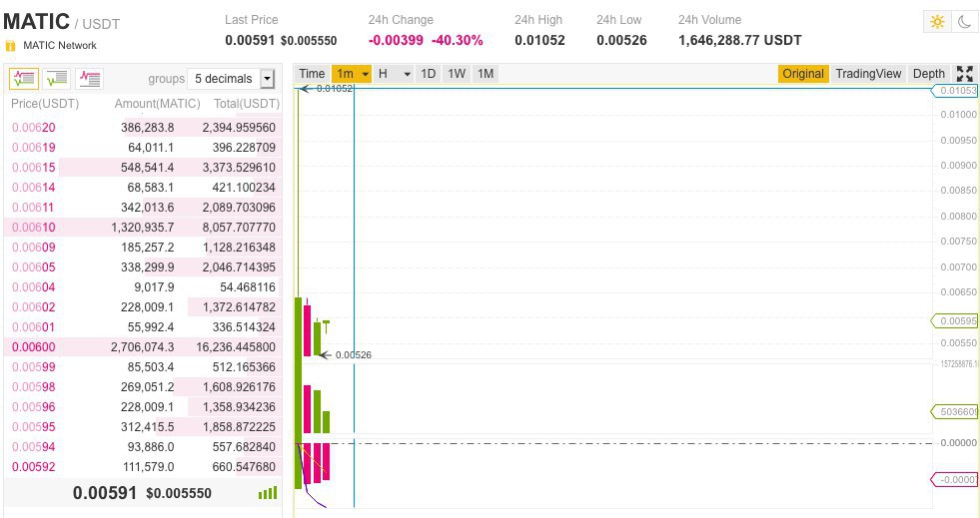Click the Total(USDT) column header
Screen dimensions: 980x518
247,104
